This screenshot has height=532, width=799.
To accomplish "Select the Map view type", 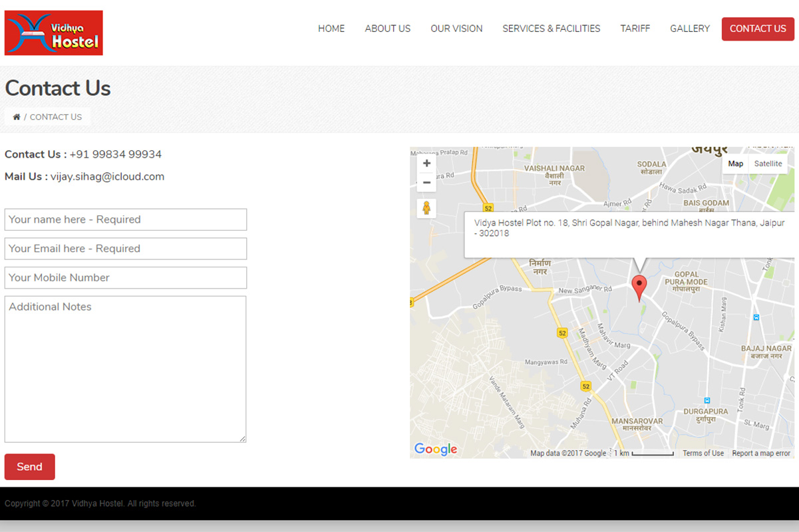I will (735, 164).
